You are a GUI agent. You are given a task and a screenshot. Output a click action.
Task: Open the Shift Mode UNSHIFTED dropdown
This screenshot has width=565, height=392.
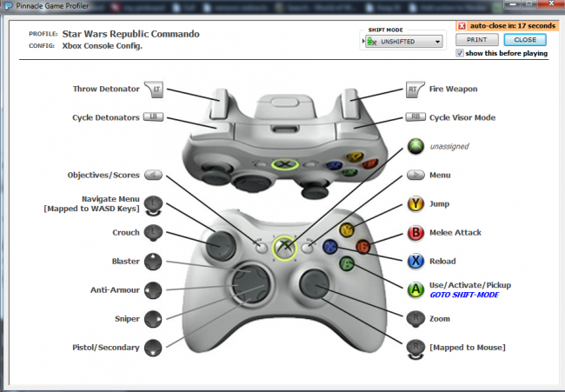[404, 42]
